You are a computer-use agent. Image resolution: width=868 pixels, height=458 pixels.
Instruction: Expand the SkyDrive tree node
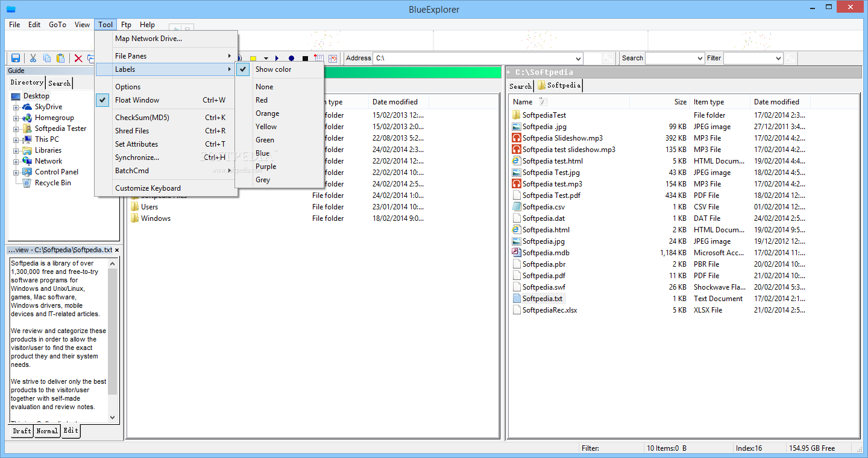point(16,107)
